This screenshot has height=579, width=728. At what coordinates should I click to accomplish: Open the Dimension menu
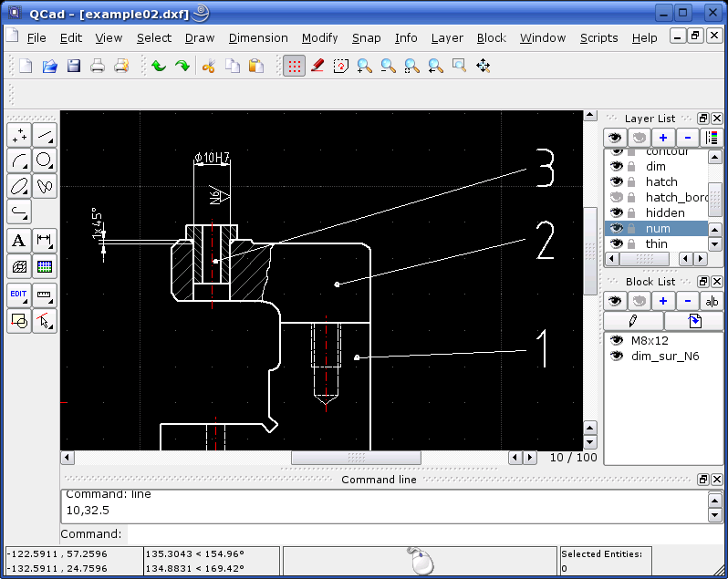[x=258, y=37]
